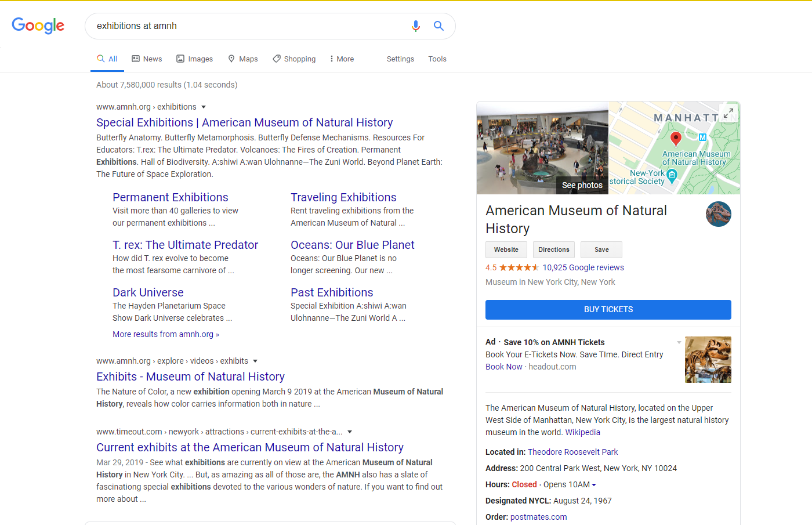
Task: Open search Tools
Action: point(437,59)
